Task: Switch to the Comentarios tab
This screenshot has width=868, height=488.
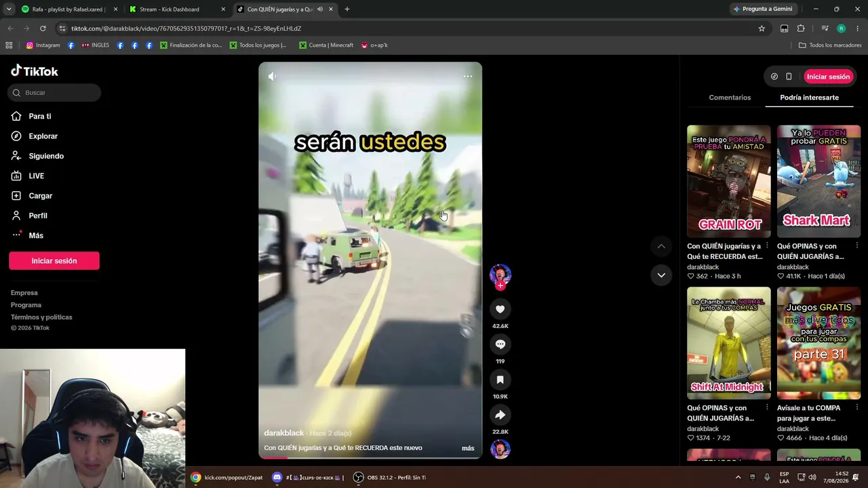Action: 730,98
